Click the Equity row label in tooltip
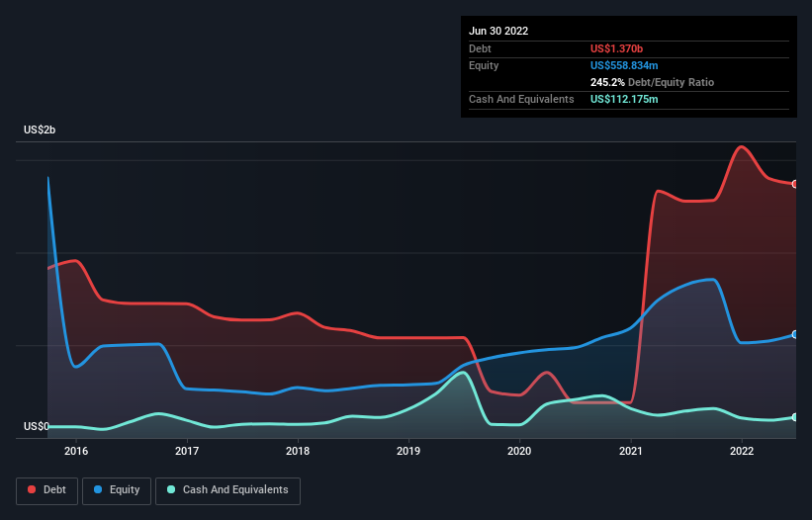Viewport: 812px width, 520px height. pyautogui.click(x=484, y=65)
